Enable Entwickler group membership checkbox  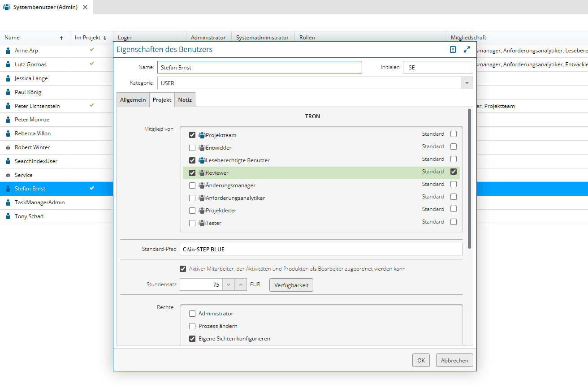coord(192,148)
